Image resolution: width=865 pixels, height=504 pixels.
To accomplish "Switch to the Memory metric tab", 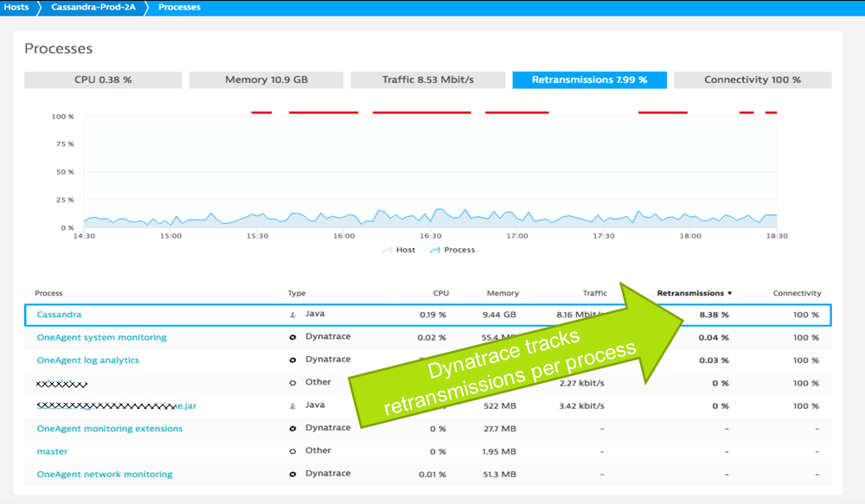I will [266, 80].
